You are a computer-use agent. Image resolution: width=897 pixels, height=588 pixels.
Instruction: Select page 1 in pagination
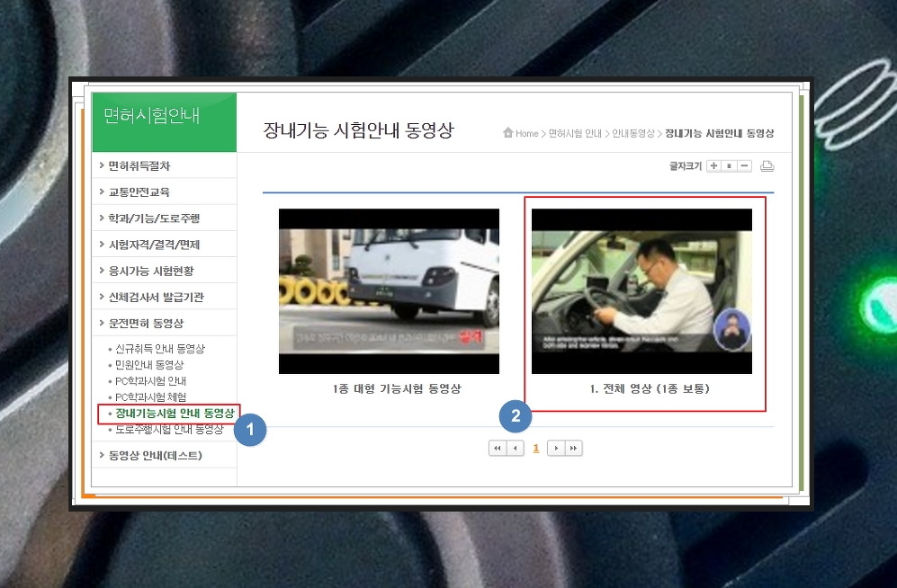[x=536, y=448]
